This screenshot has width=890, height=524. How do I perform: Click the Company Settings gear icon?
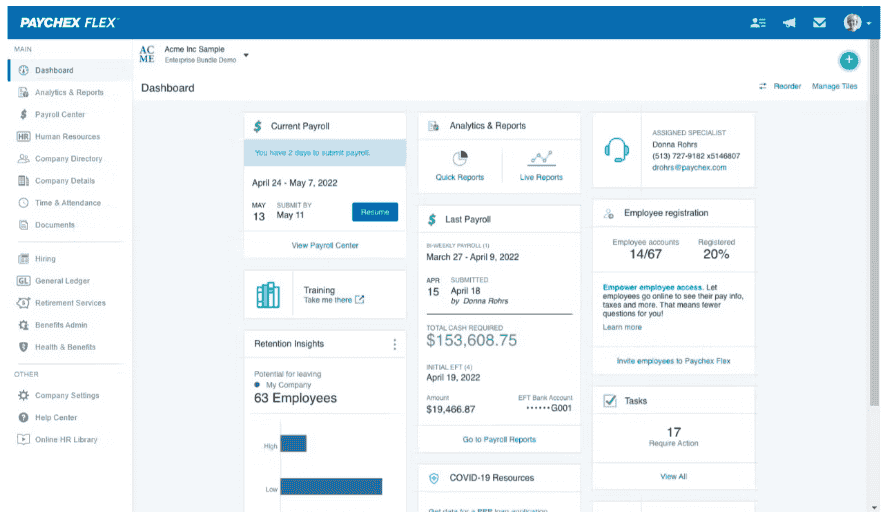point(23,396)
